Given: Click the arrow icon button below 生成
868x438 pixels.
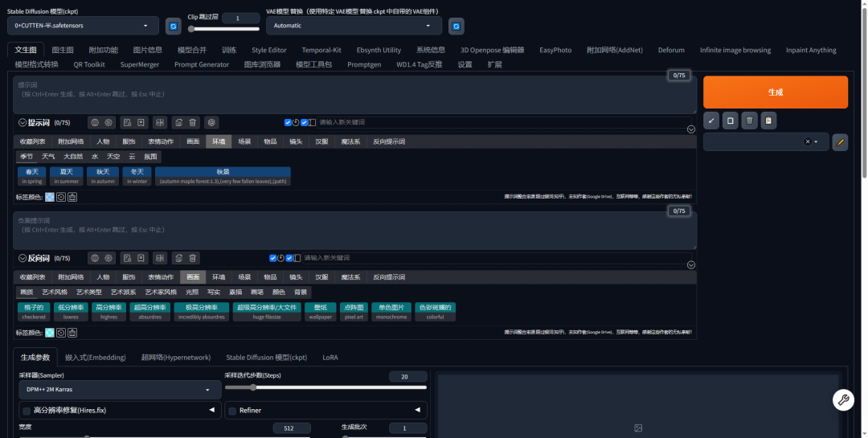Looking at the screenshot, I should point(711,121).
